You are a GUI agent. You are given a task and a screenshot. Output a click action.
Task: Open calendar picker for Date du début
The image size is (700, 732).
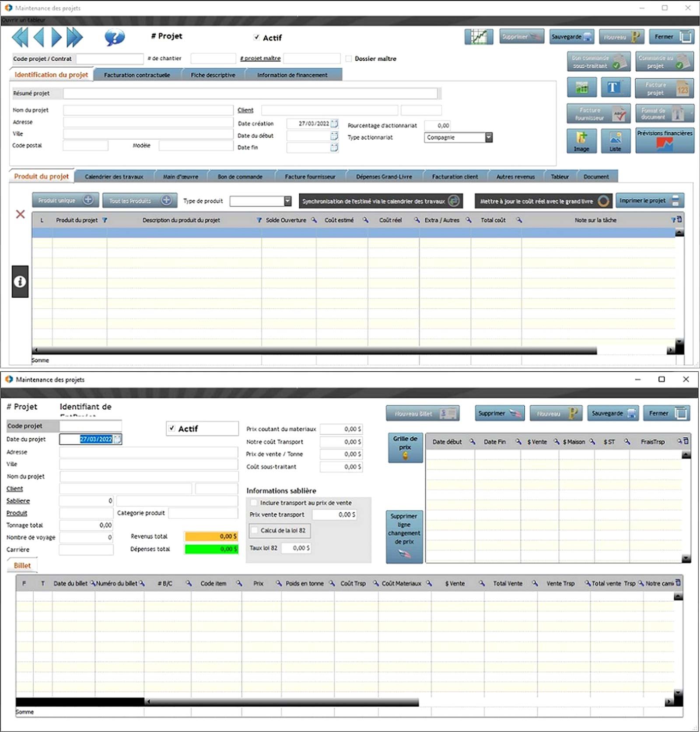tap(334, 136)
